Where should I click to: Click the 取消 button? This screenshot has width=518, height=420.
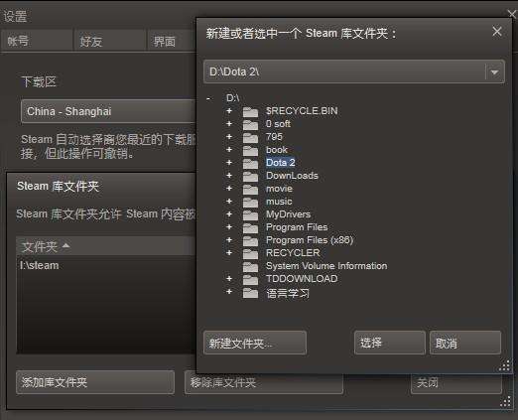[465, 343]
